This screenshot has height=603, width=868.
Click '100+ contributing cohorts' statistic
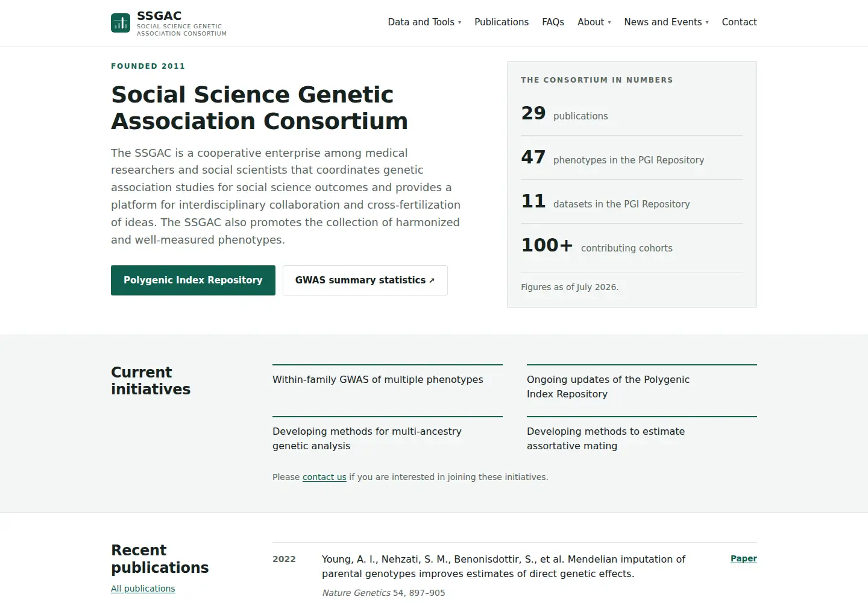[x=632, y=245]
